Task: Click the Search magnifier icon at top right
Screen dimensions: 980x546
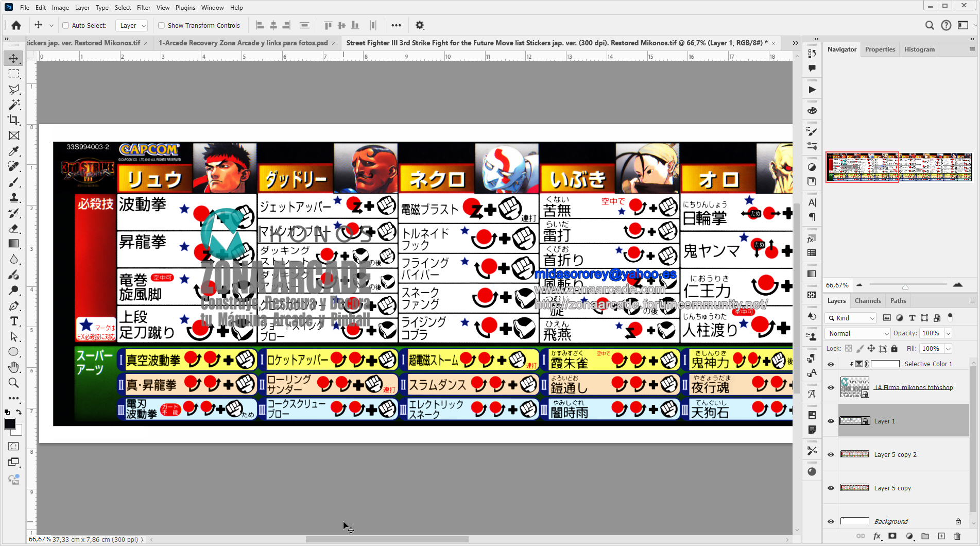Action: pyautogui.click(x=930, y=25)
